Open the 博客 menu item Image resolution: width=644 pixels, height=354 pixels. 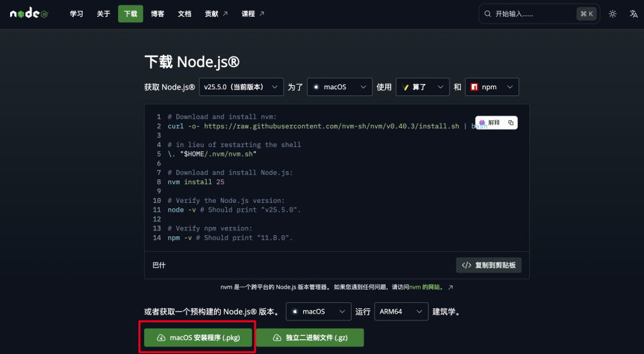[157, 14]
